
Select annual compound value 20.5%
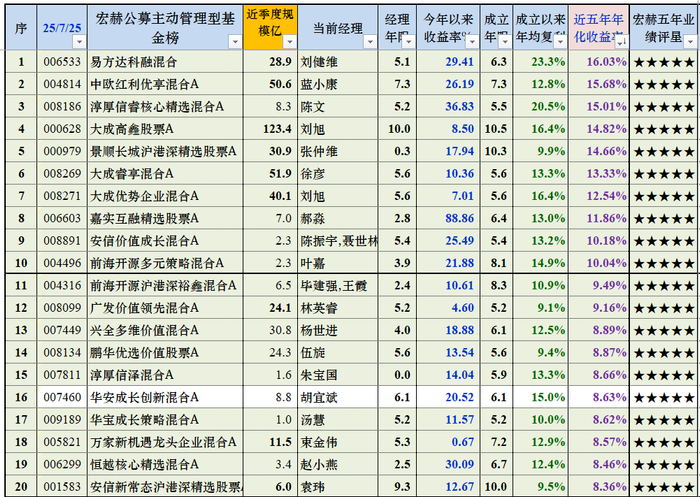point(548,107)
